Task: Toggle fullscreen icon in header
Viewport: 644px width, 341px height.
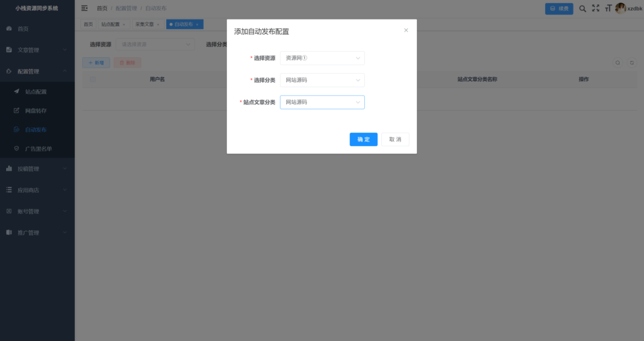Action: click(596, 8)
